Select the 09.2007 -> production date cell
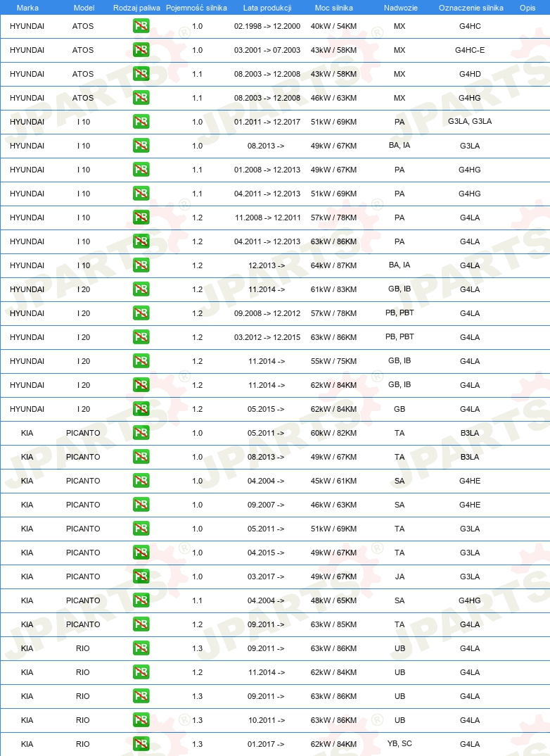This screenshot has width=550, height=756. 266,505
